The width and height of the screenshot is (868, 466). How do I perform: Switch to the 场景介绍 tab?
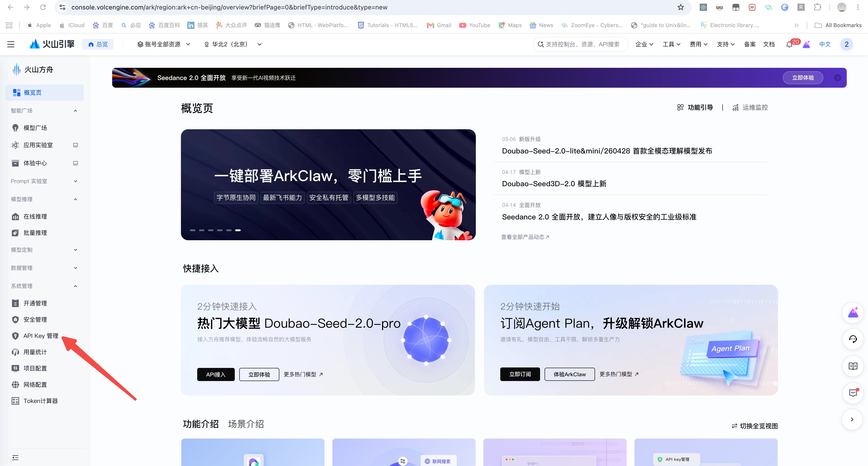click(x=246, y=424)
